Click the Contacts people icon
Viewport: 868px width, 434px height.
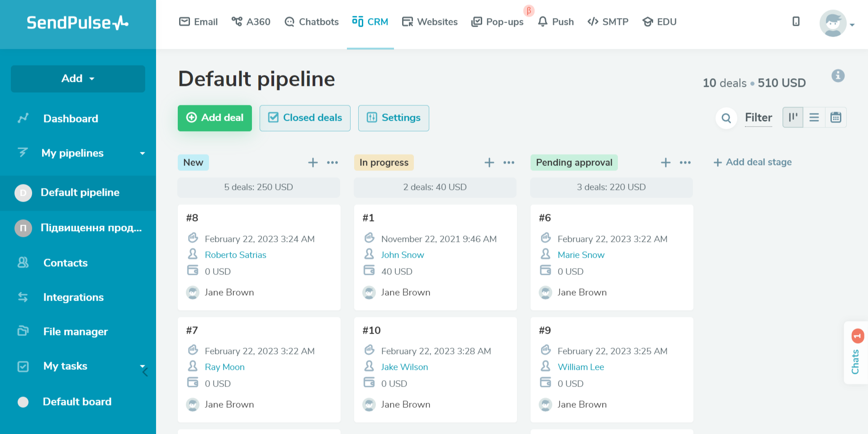(x=23, y=262)
